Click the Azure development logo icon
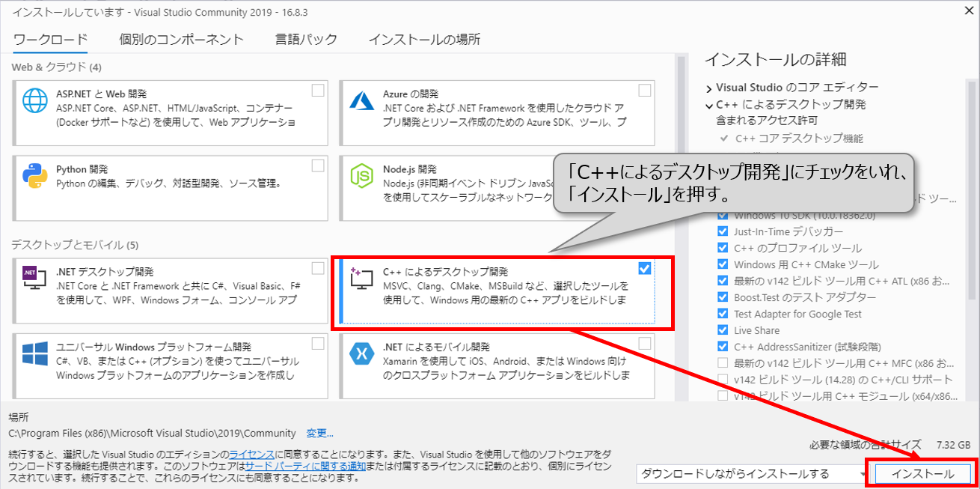 362,100
